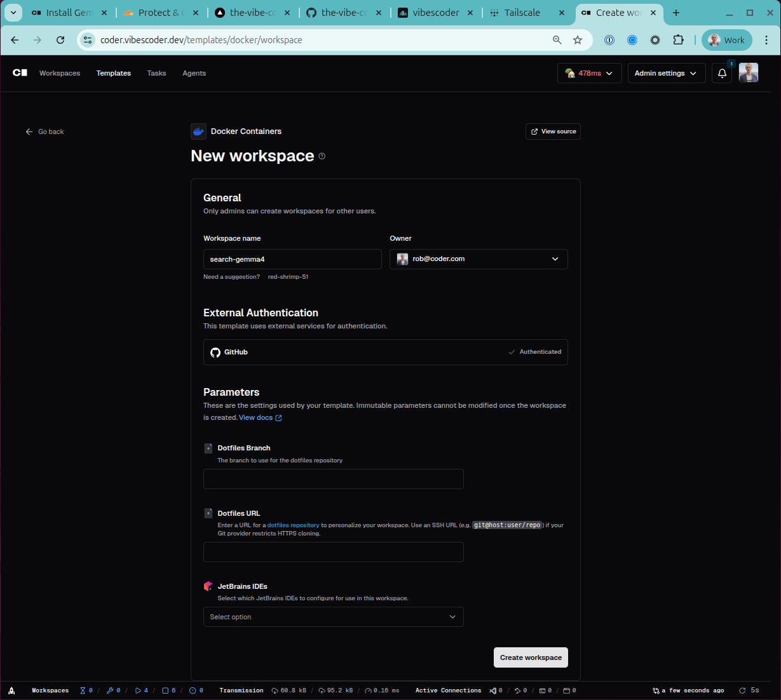Click the Docker Containers template icon
Image resolution: width=781 pixels, height=700 pixels.
click(199, 131)
